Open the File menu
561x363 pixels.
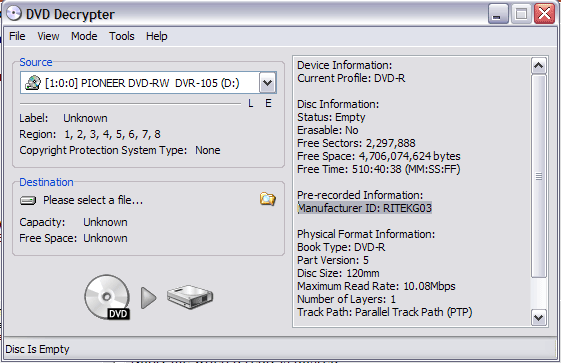click(x=17, y=36)
